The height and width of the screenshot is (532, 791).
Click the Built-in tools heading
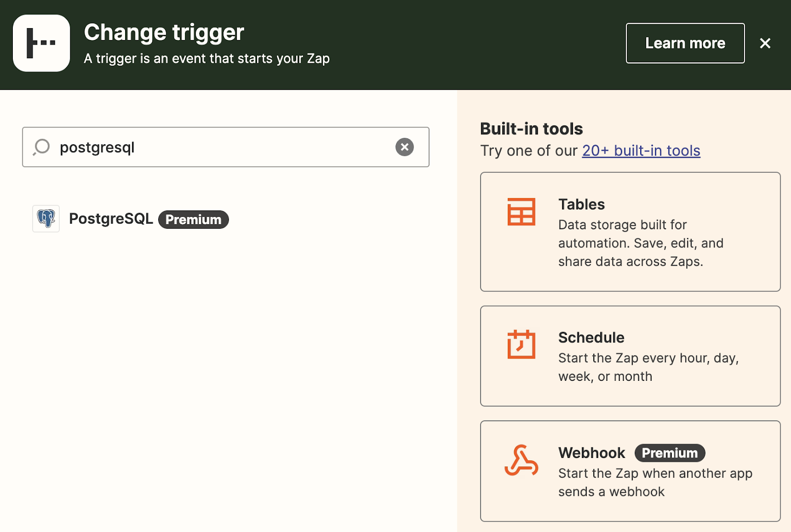click(531, 129)
